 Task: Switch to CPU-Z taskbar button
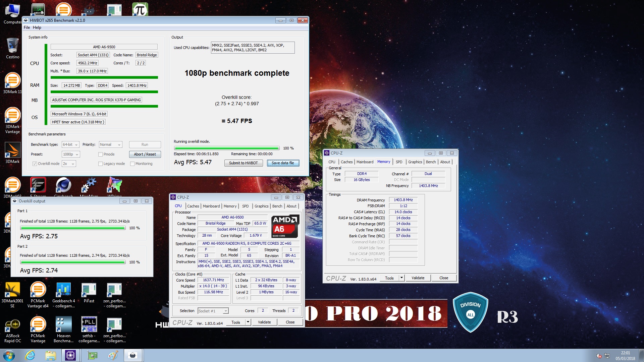70,355
